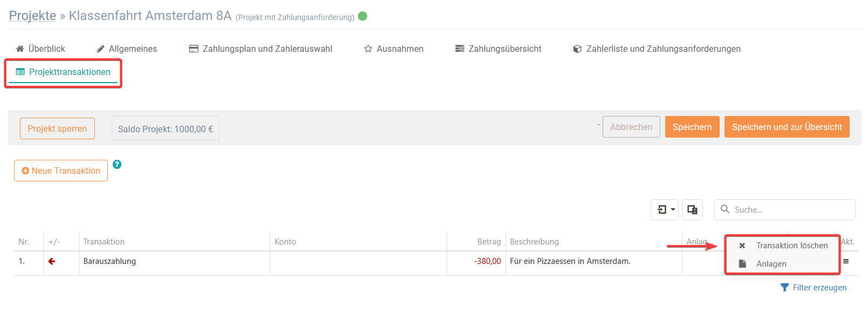The height and width of the screenshot is (313, 868).
Task: Click the green project status indicator dot
Action: click(363, 16)
